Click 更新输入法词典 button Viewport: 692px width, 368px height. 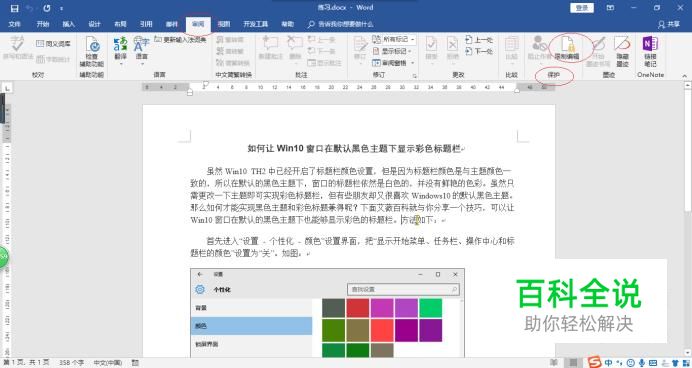(x=180, y=39)
